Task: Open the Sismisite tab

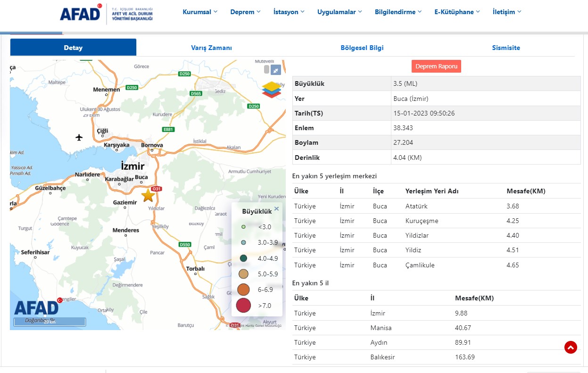Action: coord(506,47)
